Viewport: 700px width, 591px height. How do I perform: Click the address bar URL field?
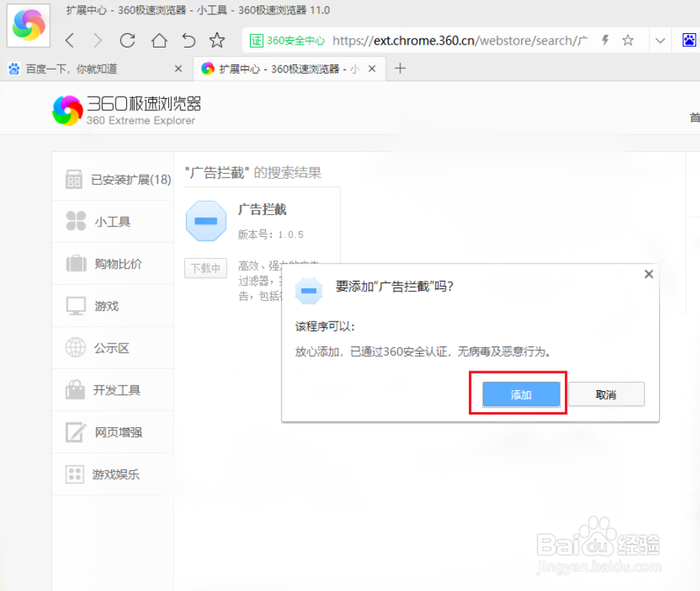pyautogui.click(x=460, y=41)
